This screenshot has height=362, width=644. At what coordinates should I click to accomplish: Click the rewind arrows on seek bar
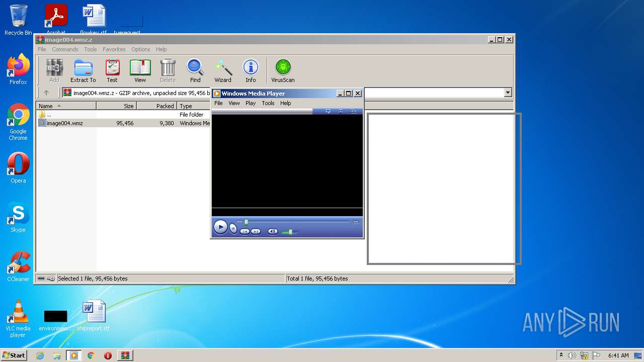[239, 222]
